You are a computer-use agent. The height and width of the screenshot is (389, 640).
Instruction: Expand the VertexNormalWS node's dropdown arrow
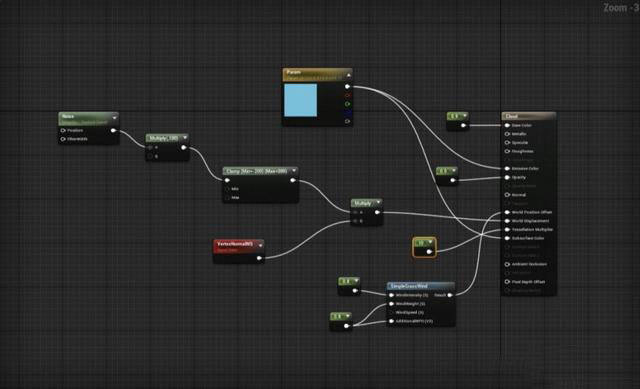tap(260, 245)
